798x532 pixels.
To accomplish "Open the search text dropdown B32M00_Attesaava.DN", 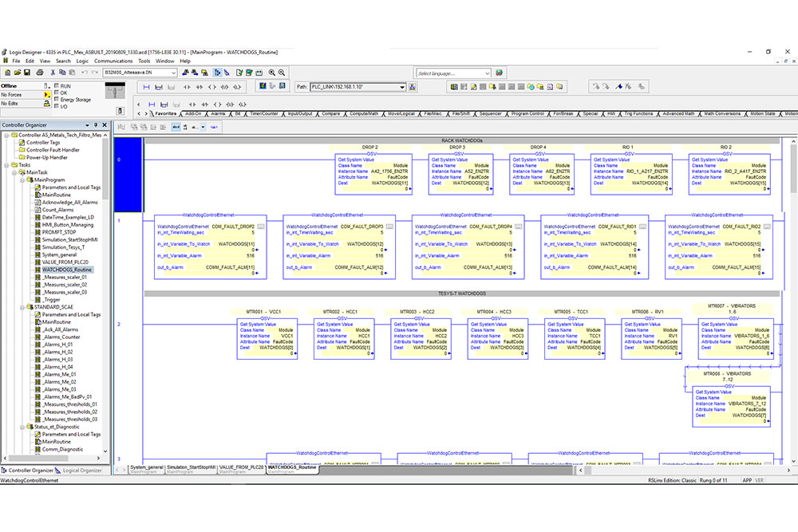I will 173,73.
